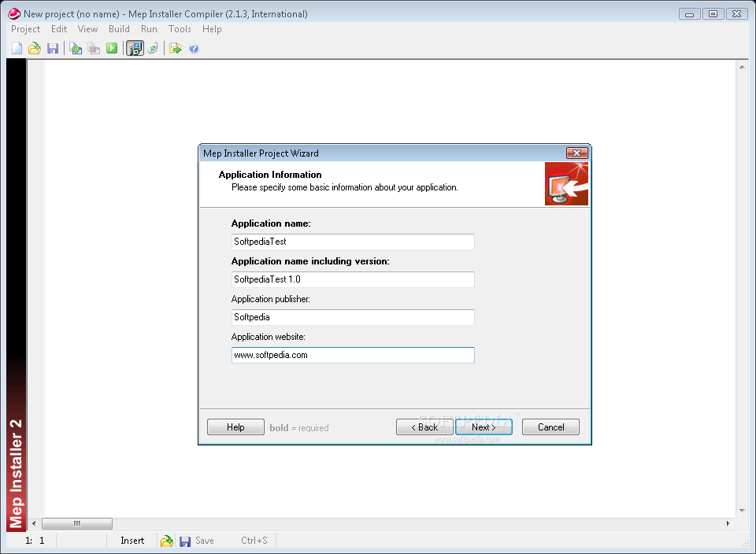The height and width of the screenshot is (554, 756).
Task: Click the green Run play icon
Action: pos(112,48)
